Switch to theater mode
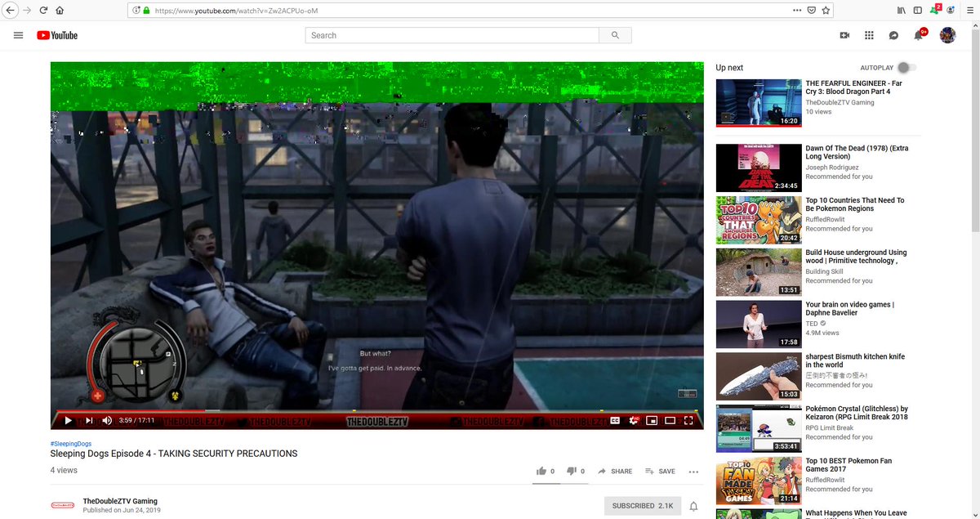 pyautogui.click(x=670, y=421)
